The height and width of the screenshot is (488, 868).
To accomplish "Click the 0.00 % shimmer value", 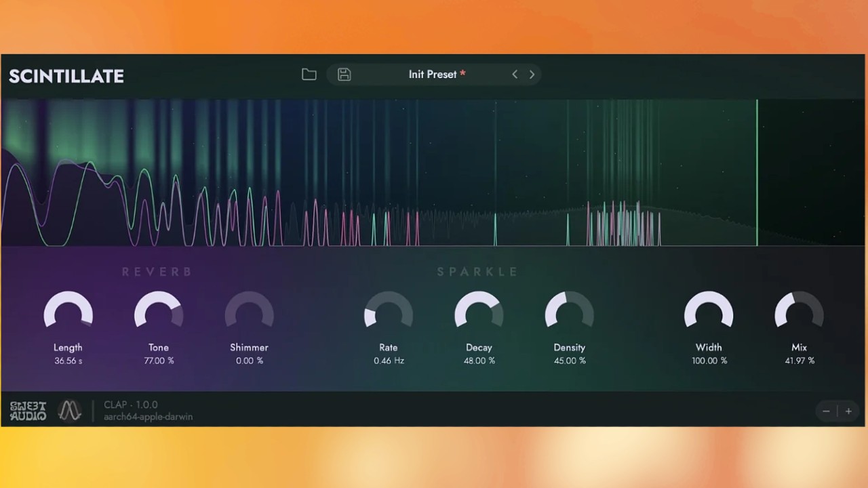I will 250,361.
